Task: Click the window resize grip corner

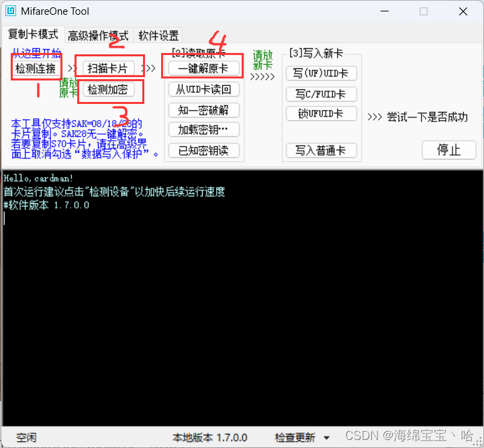Action: [479, 443]
